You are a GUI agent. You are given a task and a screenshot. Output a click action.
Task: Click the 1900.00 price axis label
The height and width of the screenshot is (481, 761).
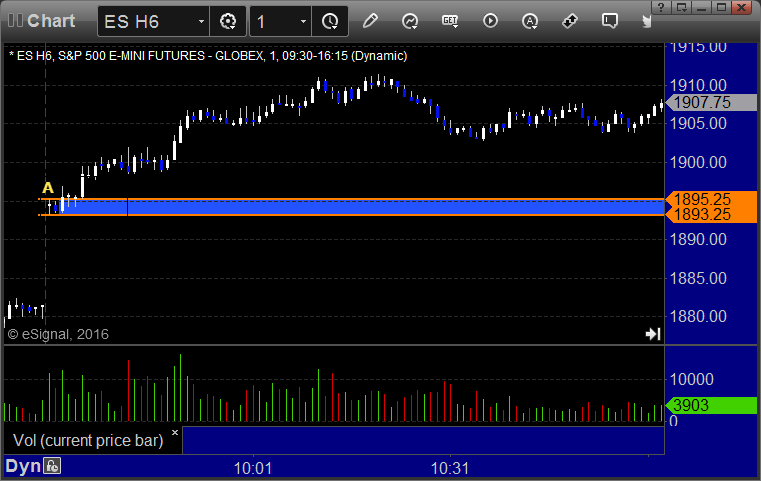tap(698, 162)
